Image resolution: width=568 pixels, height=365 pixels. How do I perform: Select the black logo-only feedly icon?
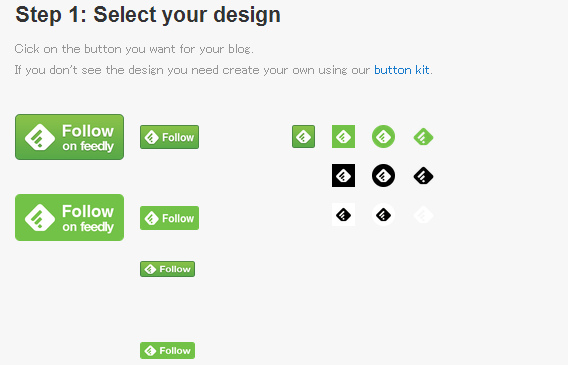(x=423, y=176)
